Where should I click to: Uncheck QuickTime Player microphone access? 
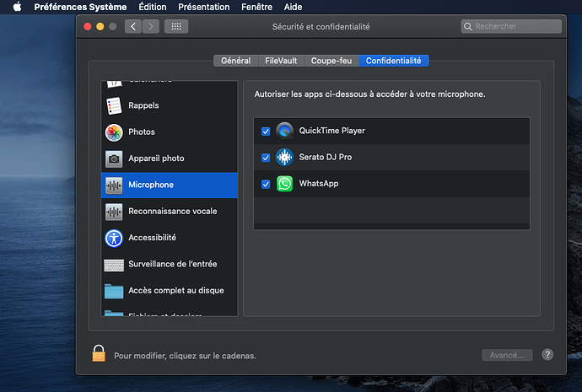point(266,132)
